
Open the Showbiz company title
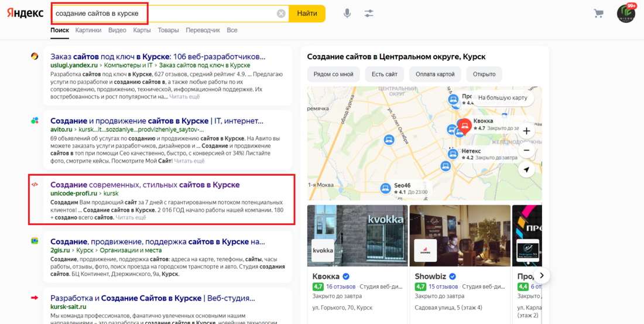click(x=431, y=277)
